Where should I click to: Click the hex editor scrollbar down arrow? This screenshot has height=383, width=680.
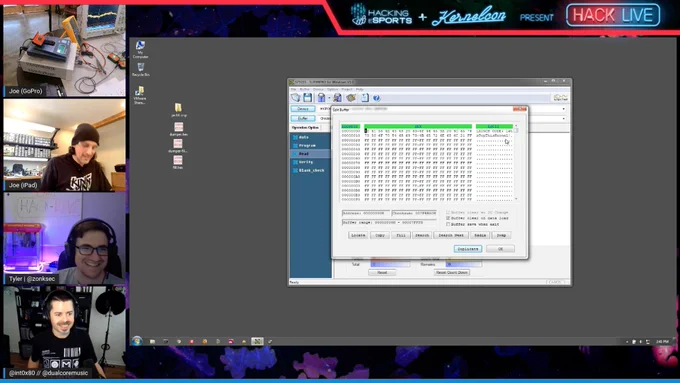pyautogui.click(x=516, y=199)
